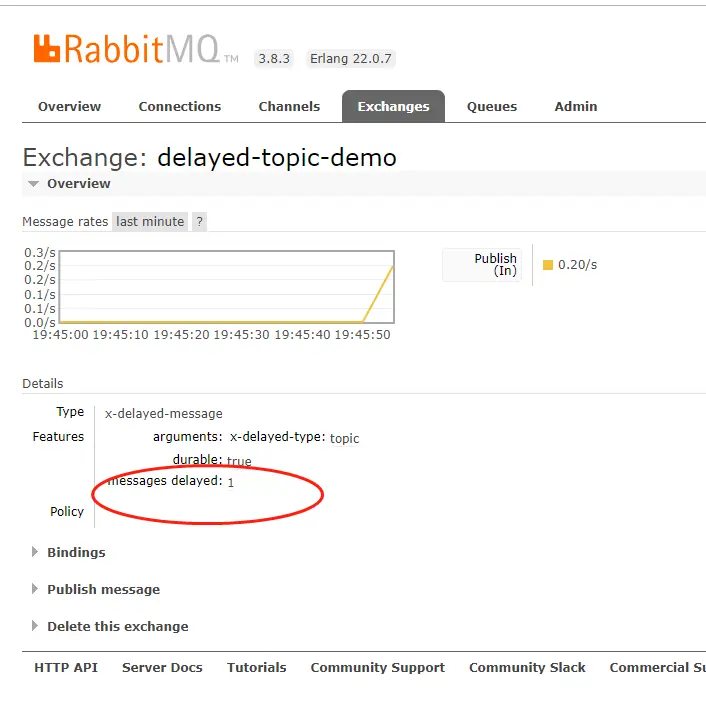Screen dimensions: 706x701
Task: Change the last minute rate range
Action: [x=150, y=222]
